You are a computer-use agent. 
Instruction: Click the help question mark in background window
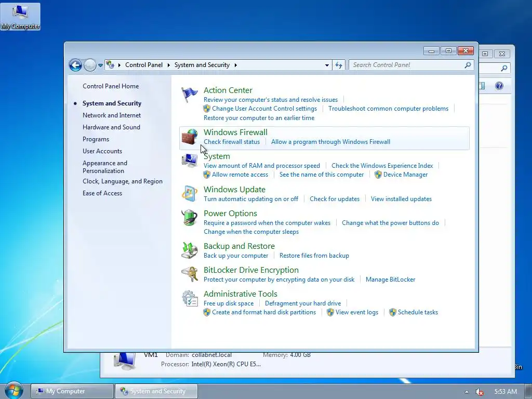(x=499, y=86)
